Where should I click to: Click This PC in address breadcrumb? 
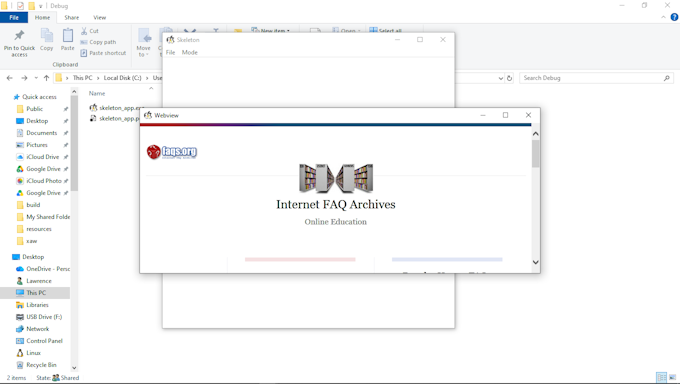(x=82, y=78)
